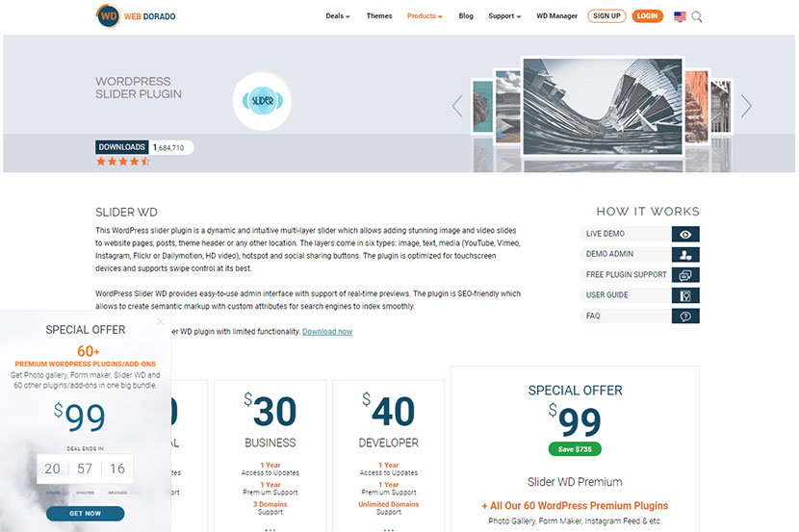Image resolution: width=799 pixels, height=532 pixels.
Task: Click 'Unlimited Domains' in Developer plan
Action: [x=388, y=504]
